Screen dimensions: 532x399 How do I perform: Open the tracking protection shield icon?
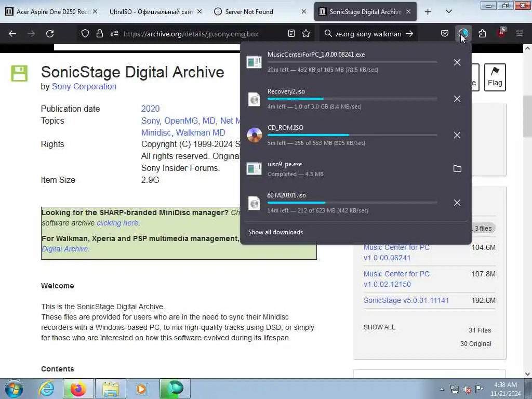(x=85, y=34)
